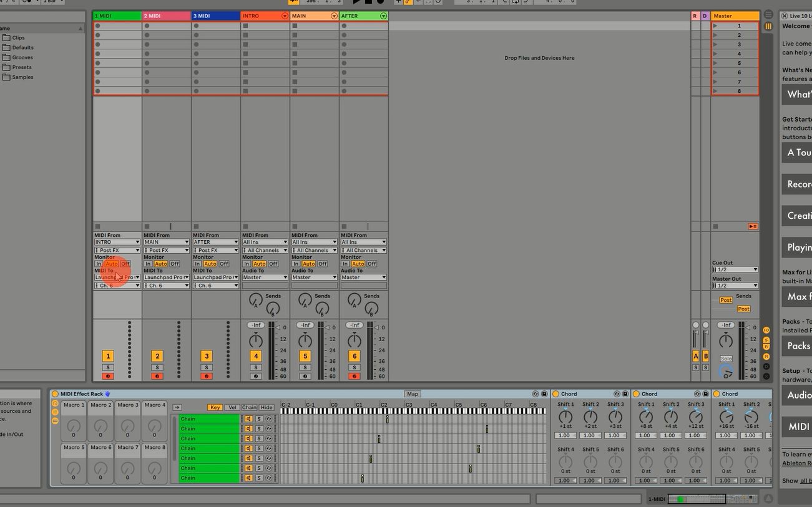Image resolution: width=812 pixels, height=507 pixels.
Task: Open the Session view selector icon
Action: click(768, 26)
